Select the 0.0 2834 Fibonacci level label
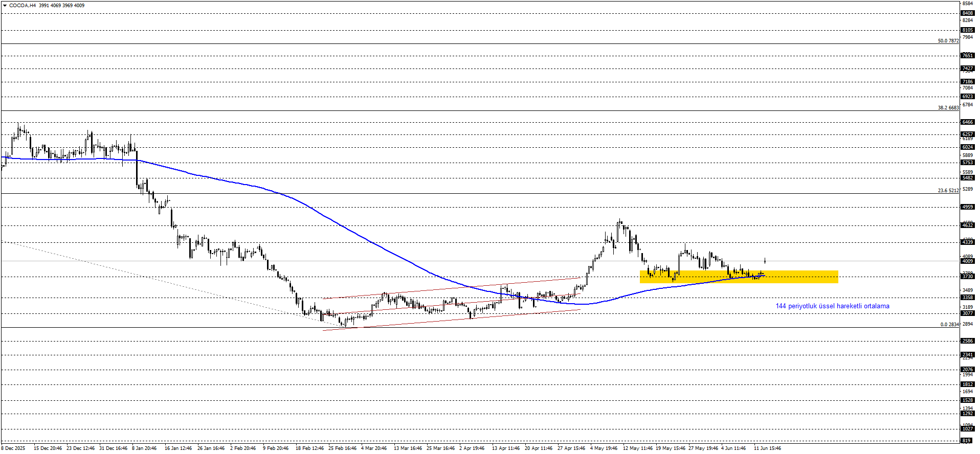The image size is (980, 454). tap(949, 325)
